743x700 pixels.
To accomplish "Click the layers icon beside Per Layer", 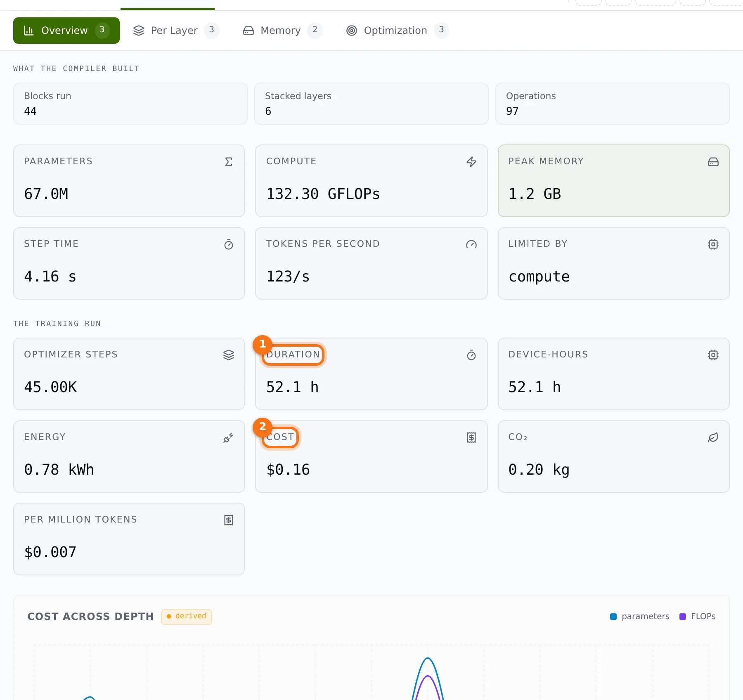I will pos(139,31).
